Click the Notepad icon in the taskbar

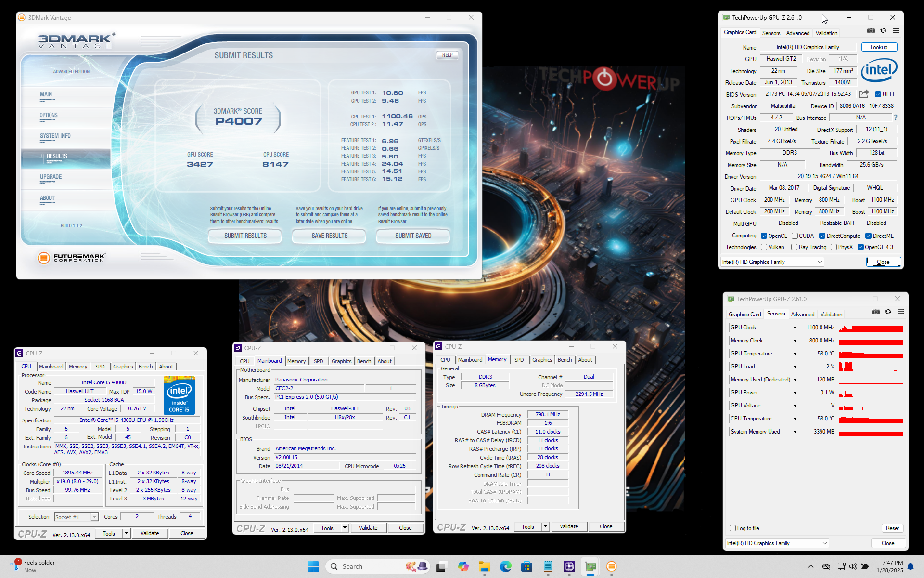[548, 566]
